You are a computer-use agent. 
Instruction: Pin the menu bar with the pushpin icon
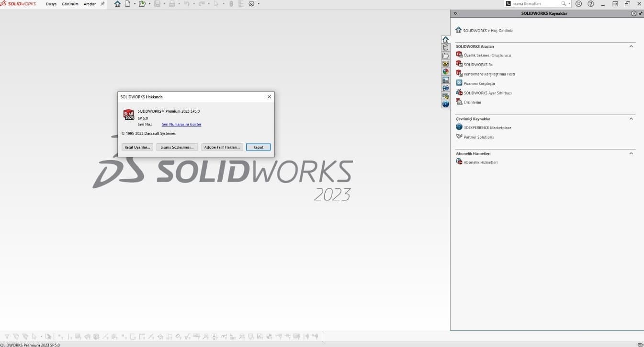click(x=102, y=3)
